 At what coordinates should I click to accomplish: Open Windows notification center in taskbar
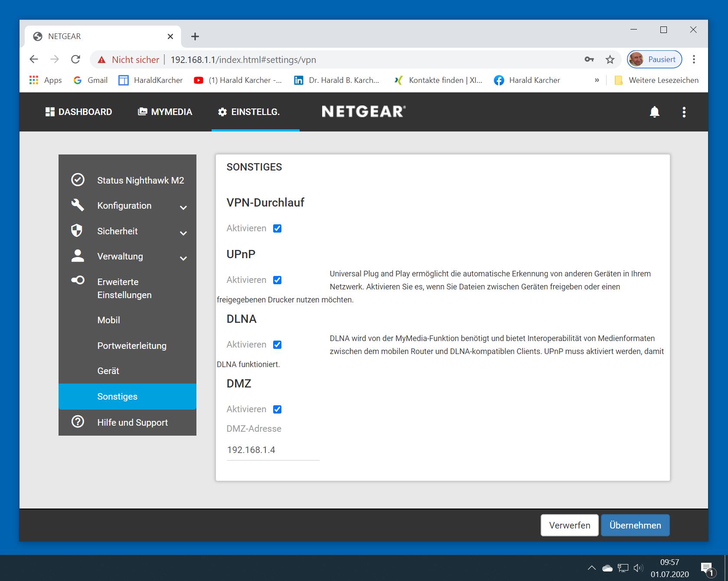click(x=706, y=568)
